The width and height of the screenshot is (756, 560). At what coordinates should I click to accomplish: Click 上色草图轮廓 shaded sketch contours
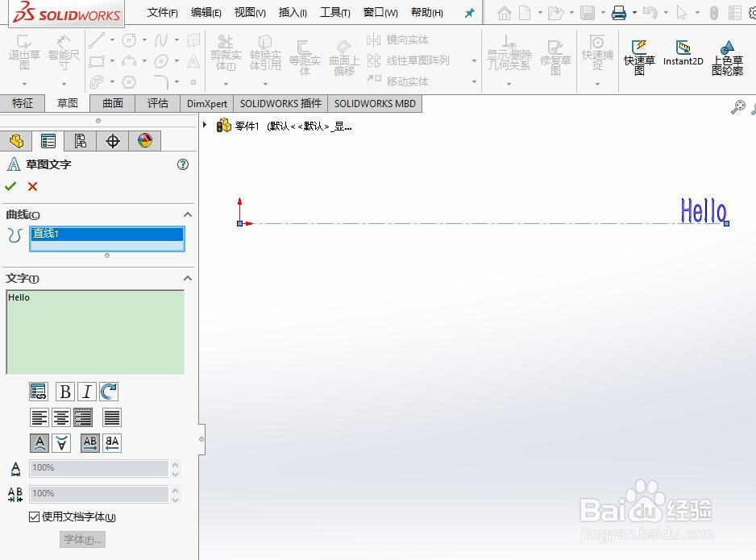click(728, 57)
